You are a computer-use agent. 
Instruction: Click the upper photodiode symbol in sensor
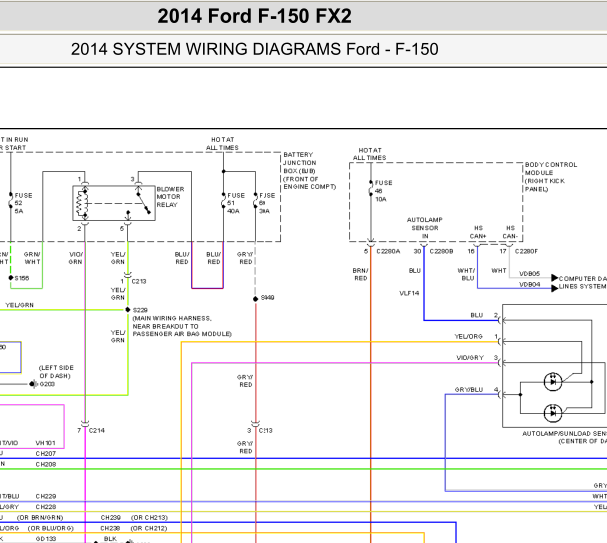553,382
